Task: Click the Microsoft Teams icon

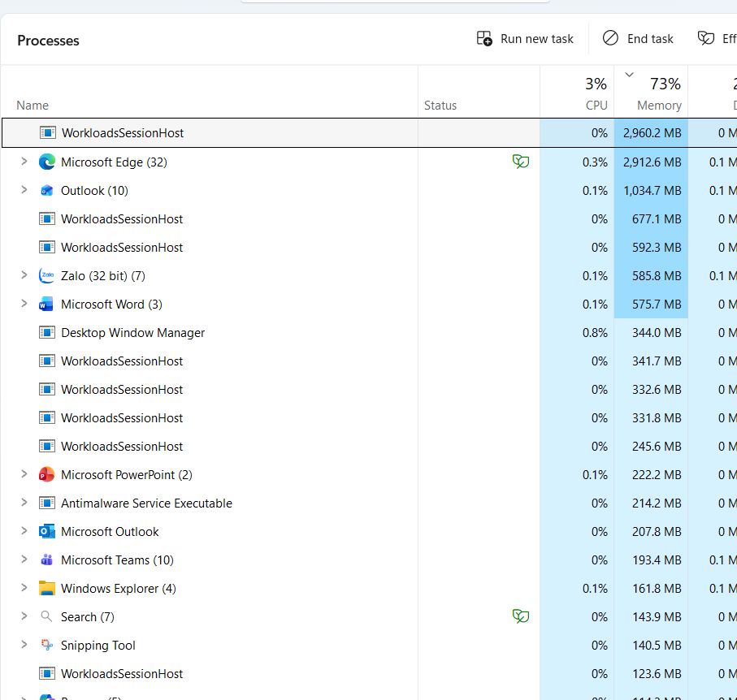Action: 47,560
